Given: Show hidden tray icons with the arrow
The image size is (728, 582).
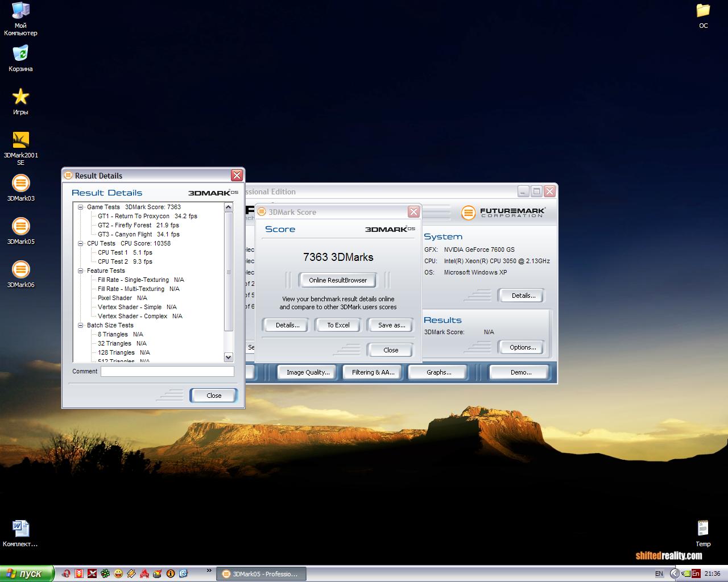Looking at the screenshot, I should pos(675,573).
